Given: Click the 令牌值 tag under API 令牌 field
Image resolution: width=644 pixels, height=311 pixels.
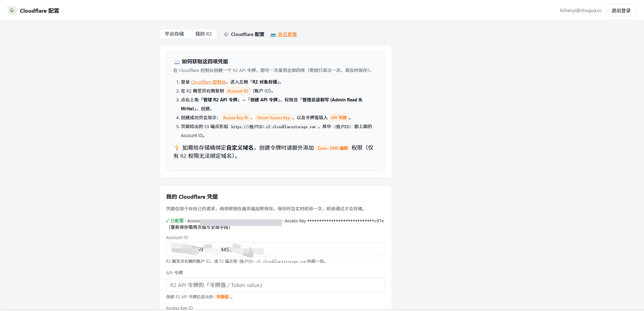Looking at the screenshot, I should pos(222,297).
